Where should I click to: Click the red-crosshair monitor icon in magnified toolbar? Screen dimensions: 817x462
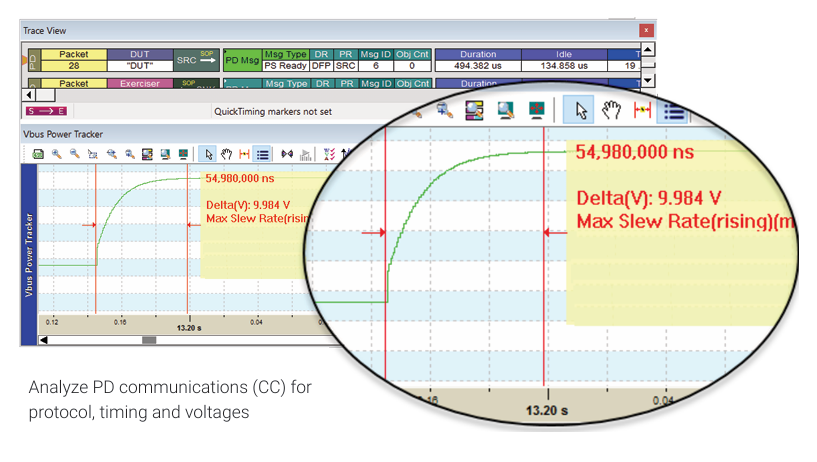pos(539,109)
